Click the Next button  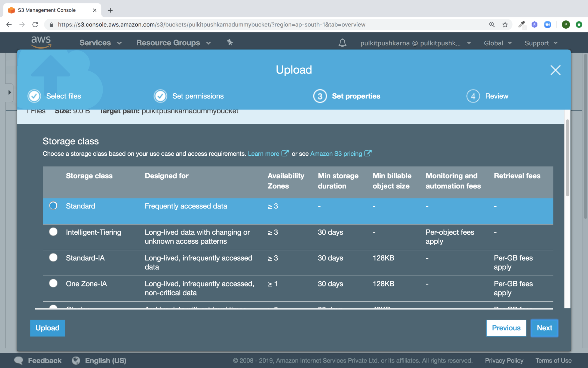pyautogui.click(x=544, y=328)
